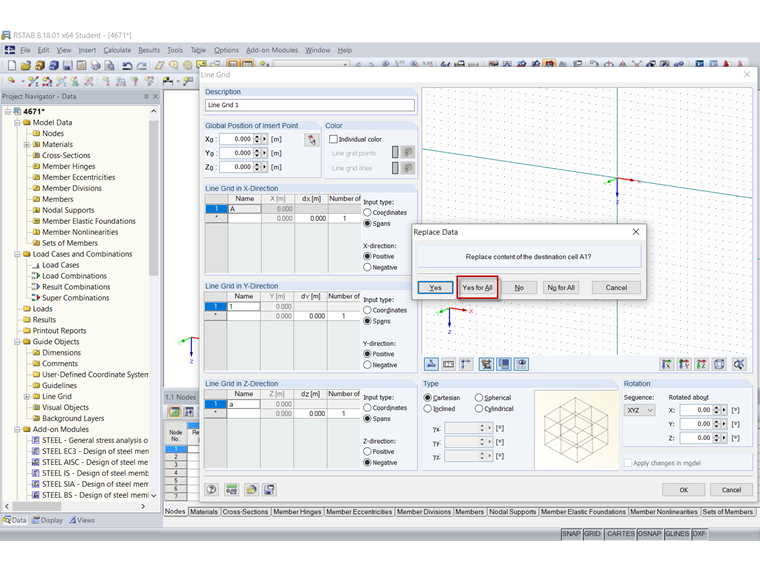The width and height of the screenshot is (760, 570).
Task: Click the Open folder icon in main toolbar
Action: click(x=26, y=65)
